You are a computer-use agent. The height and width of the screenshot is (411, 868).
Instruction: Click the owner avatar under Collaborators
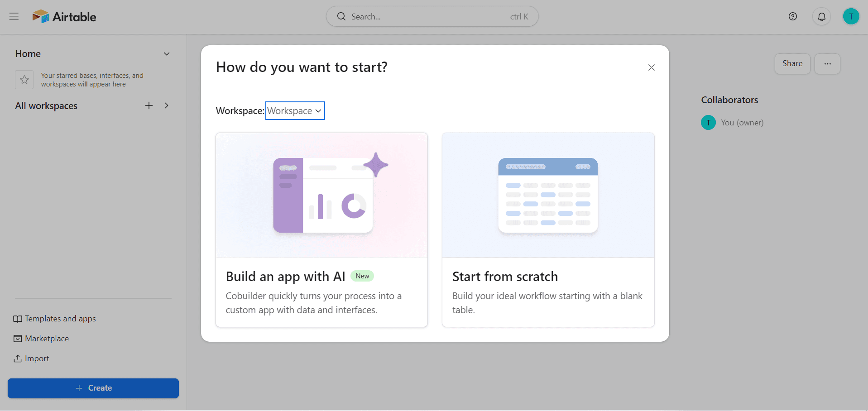click(708, 123)
